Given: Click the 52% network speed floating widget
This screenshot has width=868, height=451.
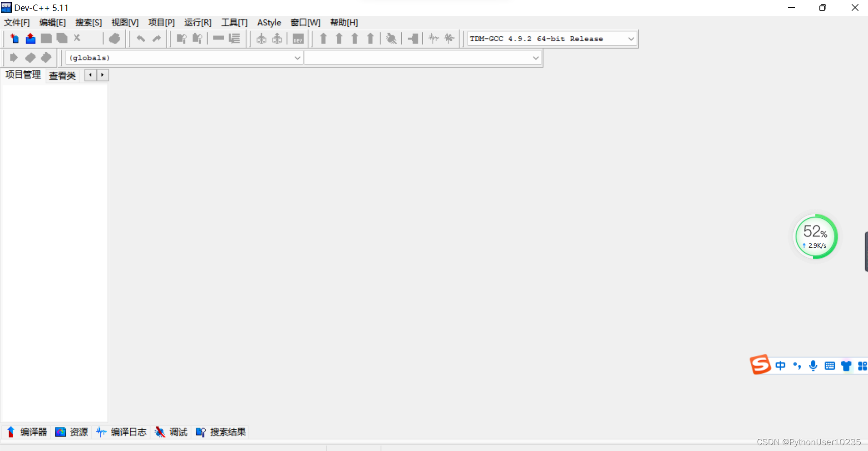Looking at the screenshot, I should [x=815, y=236].
